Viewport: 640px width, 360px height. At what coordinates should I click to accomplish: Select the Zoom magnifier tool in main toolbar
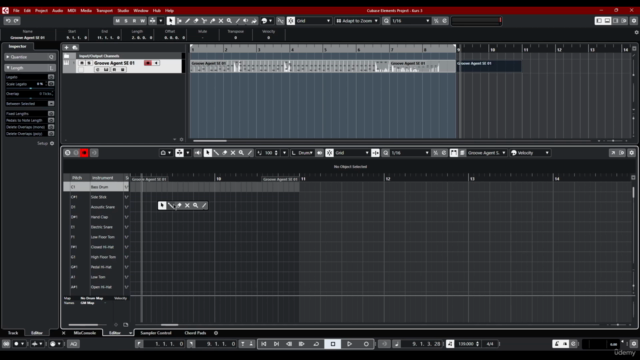click(229, 21)
